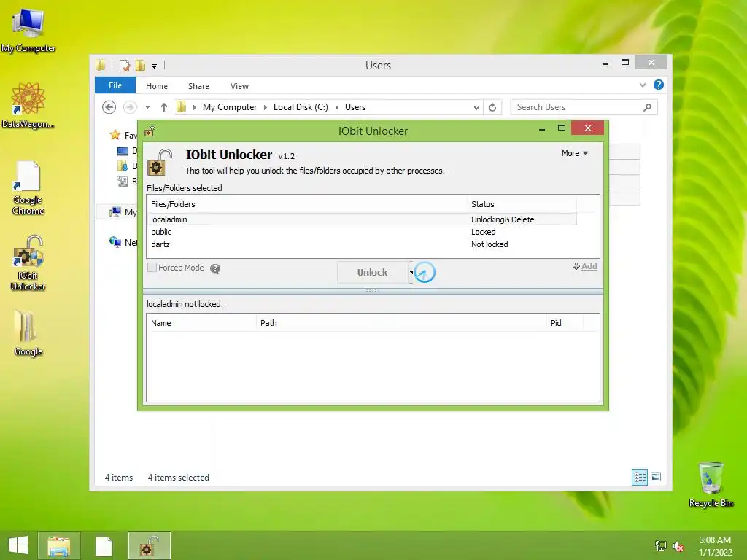Enable the Forced Mode checkbox
The height and width of the screenshot is (560, 747).
click(x=152, y=268)
